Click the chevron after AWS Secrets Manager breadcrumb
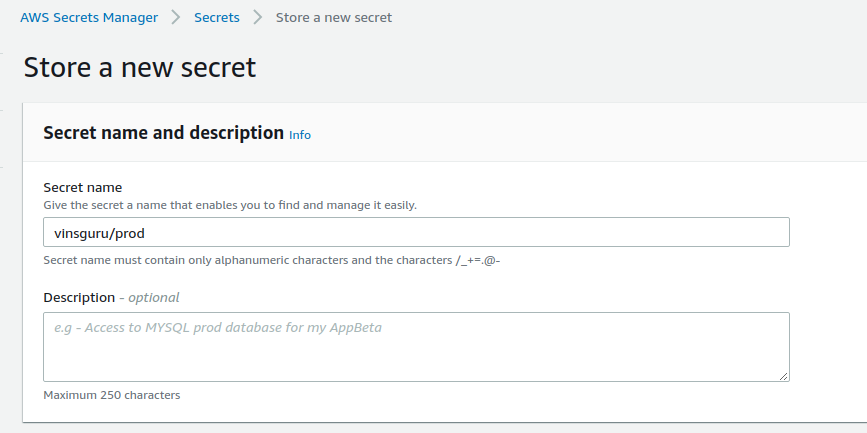 coord(176,17)
